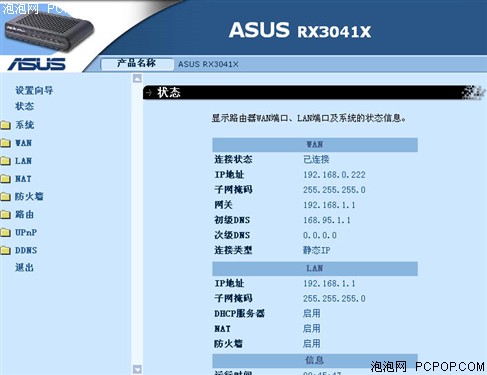Click the ASUS logo
This screenshot has height=375, width=487.
click(37, 64)
